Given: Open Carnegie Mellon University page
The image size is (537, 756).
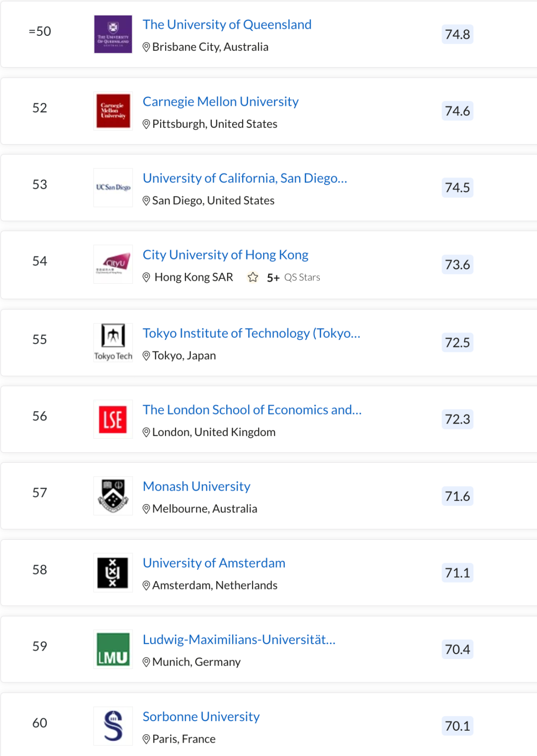Looking at the screenshot, I should tap(220, 101).
